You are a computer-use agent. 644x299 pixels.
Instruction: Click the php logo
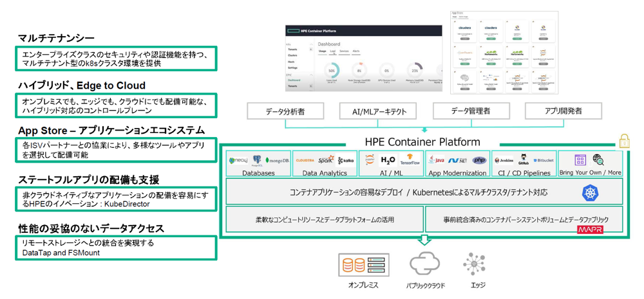click(x=479, y=160)
